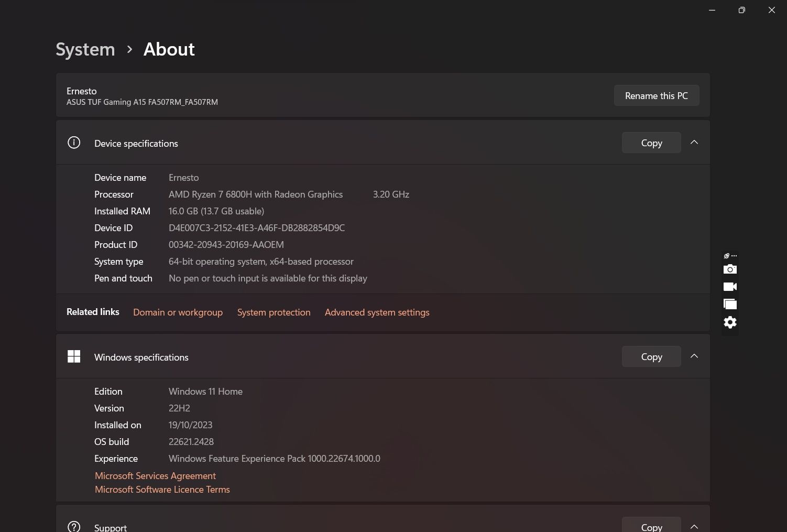Click the About breadcrumb title
Image resolution: width=787 pixels, height=532 pixels.
pyautogui.click(x=169, y=49)
